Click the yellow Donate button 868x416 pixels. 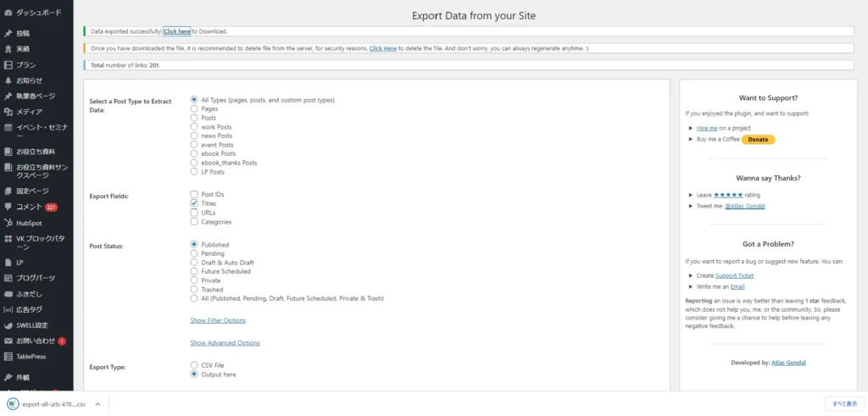[x=758, y=140]
